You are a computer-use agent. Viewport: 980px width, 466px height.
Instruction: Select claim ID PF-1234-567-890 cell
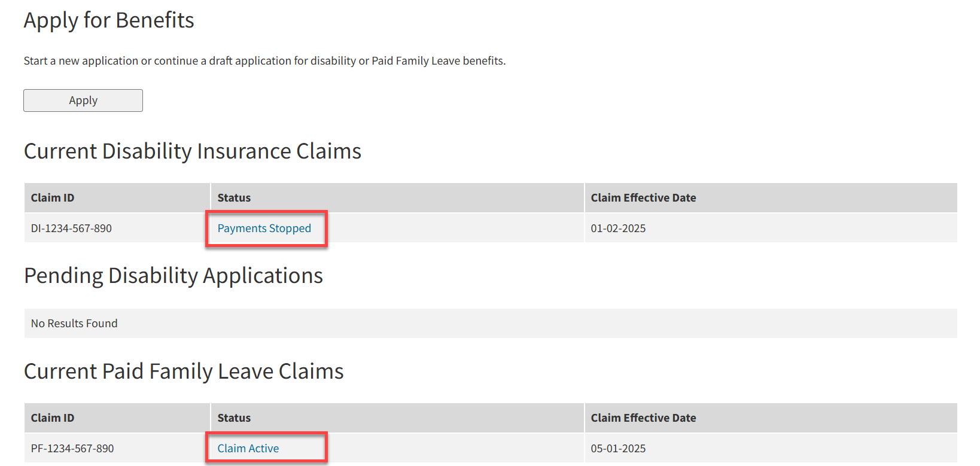(x=72, y=449)
